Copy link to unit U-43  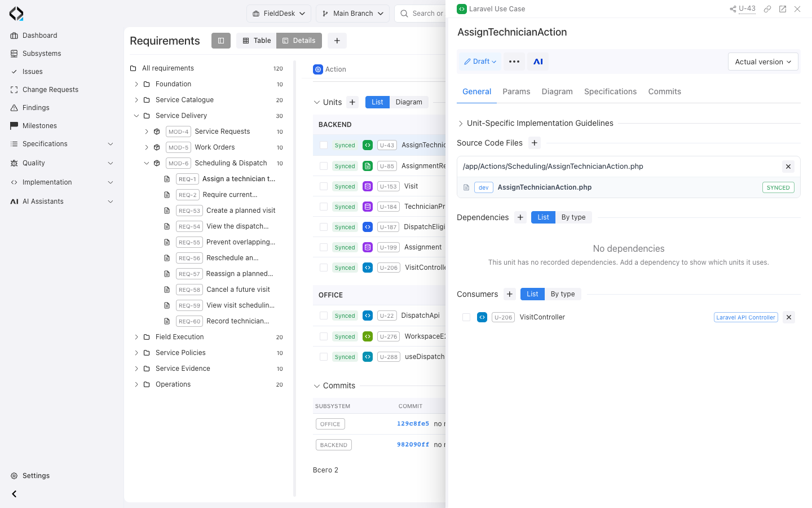pyautogui.click(x=767, y=9)
